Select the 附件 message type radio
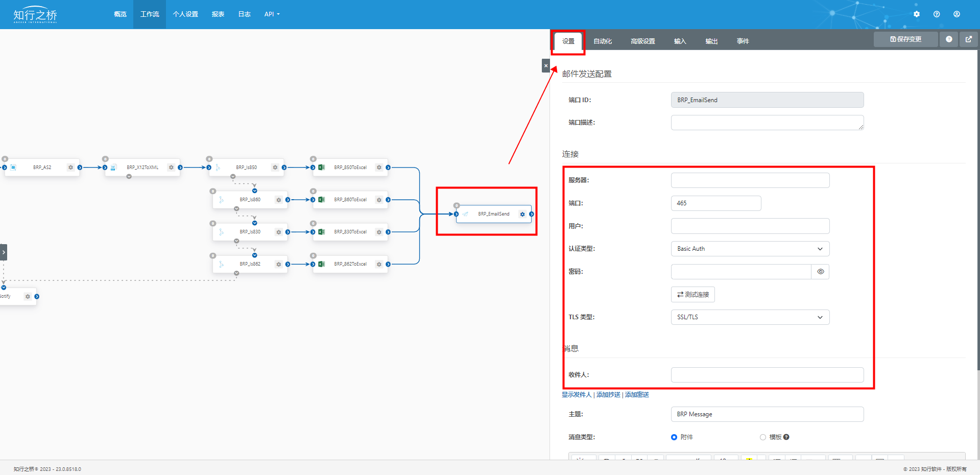This screenshot has height=475, width=980. [x=674, y=437]
